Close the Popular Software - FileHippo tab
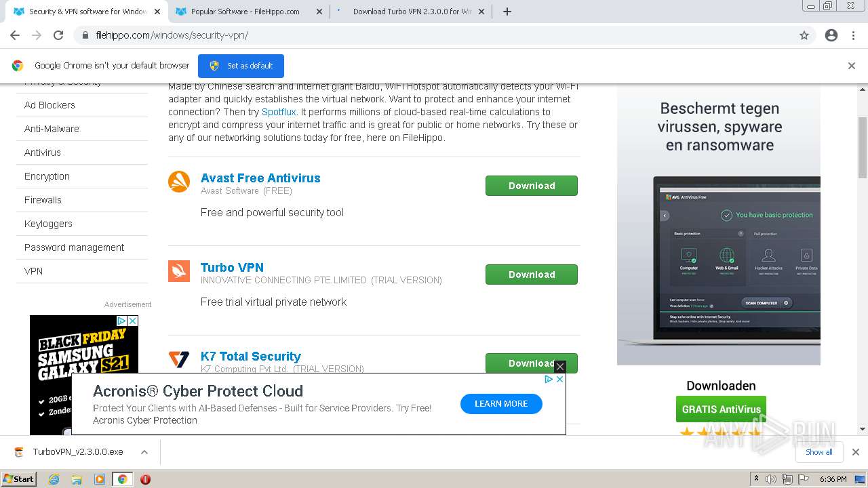 pos(319,12)
